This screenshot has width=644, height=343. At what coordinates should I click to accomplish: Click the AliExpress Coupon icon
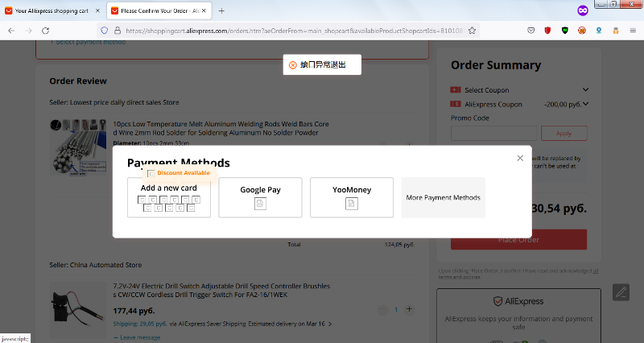[456, 104]
